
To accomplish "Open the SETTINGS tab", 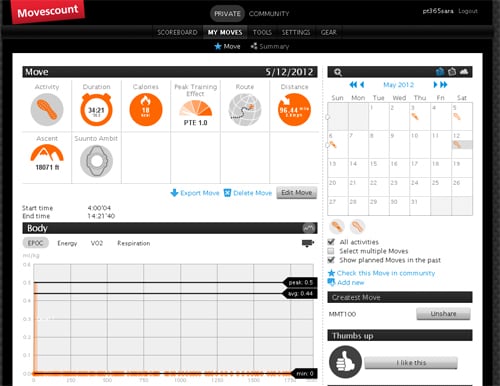I will pos(296,32).
